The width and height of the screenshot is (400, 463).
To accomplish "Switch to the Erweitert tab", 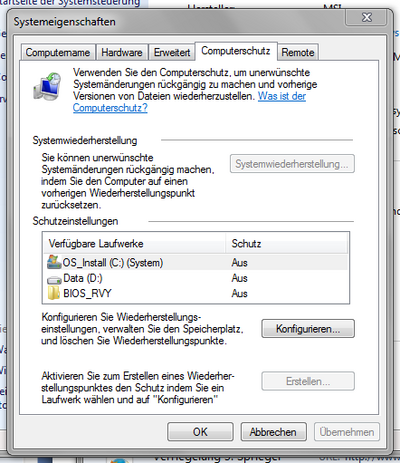I will [x=172, y=52].
